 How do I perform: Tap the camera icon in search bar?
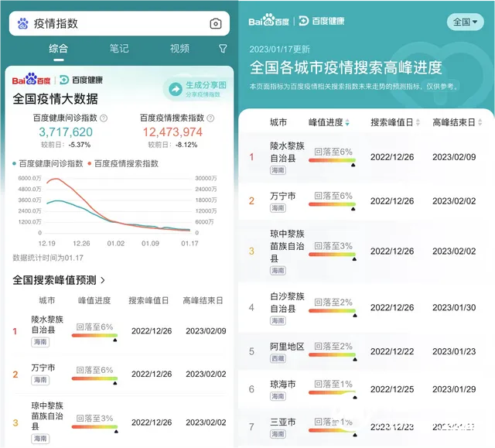click(216, 24)
